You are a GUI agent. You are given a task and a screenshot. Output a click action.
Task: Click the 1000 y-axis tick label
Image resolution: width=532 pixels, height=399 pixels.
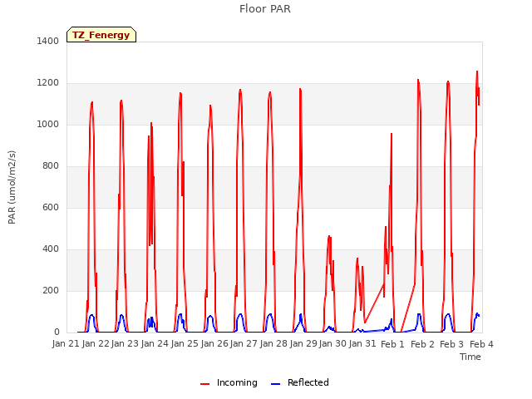(x=48, y=124)
